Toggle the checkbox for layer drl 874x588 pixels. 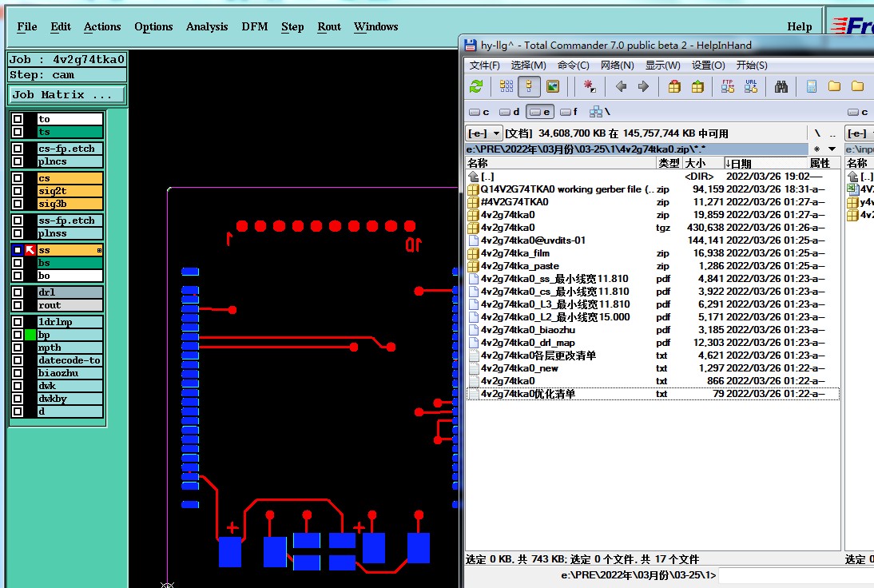pos(18,292)
